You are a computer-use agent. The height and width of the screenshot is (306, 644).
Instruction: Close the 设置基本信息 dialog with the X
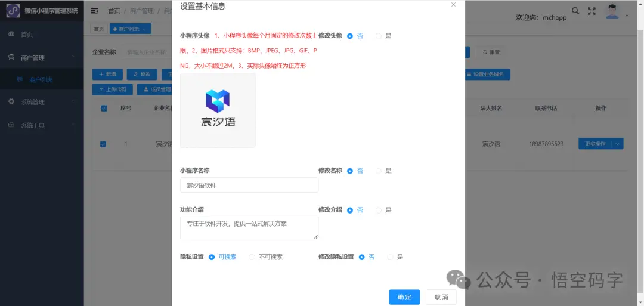tap(453, 5)
